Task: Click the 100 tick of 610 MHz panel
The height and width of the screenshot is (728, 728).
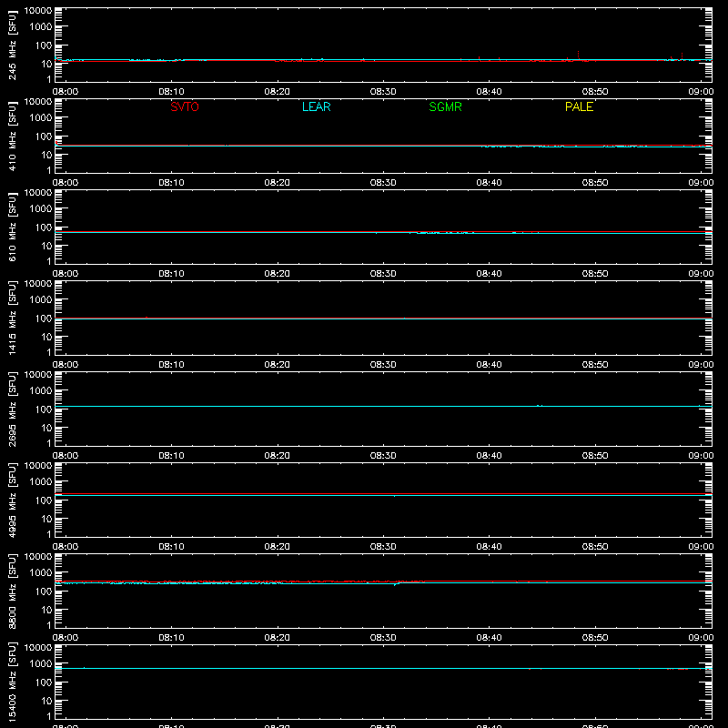Action: coord(44,227)
